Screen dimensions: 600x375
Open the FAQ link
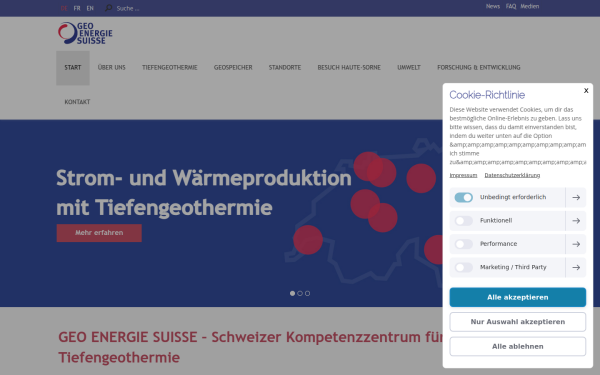click(511, 7)
